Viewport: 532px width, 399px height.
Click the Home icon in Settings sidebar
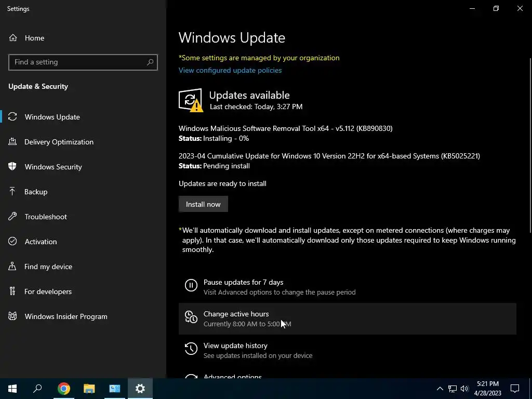tap(13, 38)
